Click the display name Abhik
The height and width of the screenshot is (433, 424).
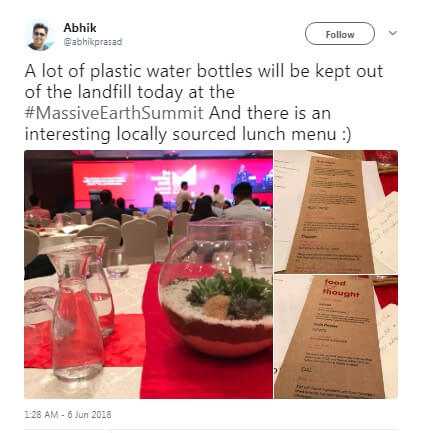[80, 28]
